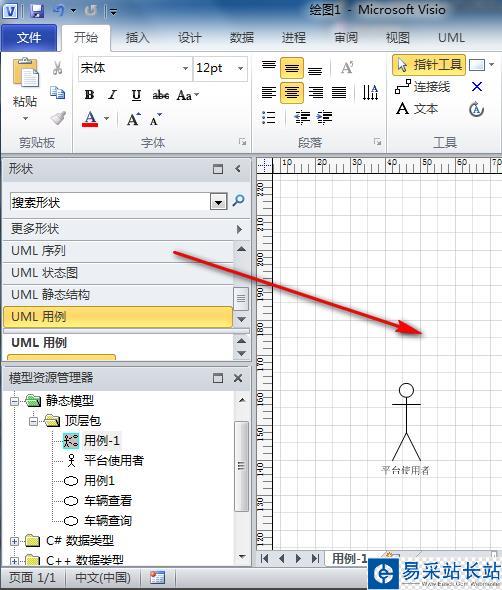Click the connection point X tool
The image size is (502, 590).
tap(477, 87)
